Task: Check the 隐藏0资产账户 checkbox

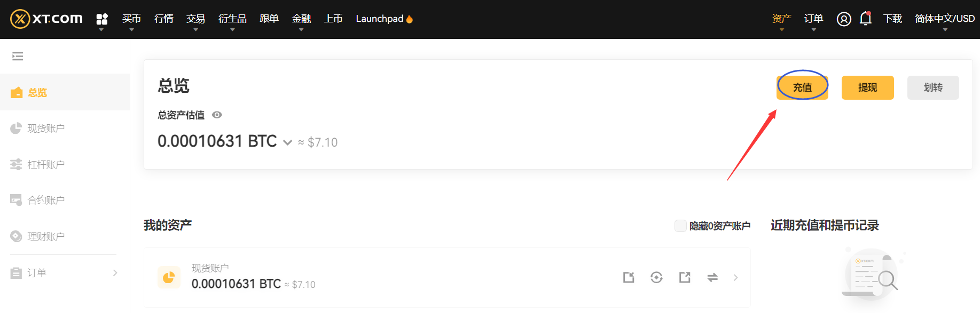Action: [680, 226]
